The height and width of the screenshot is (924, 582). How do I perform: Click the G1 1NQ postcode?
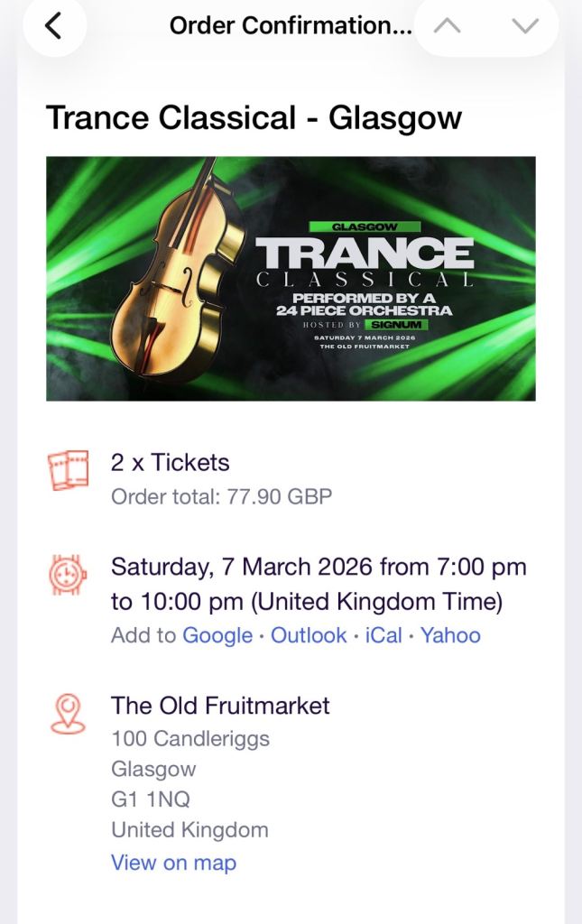[x=150, y=799]
